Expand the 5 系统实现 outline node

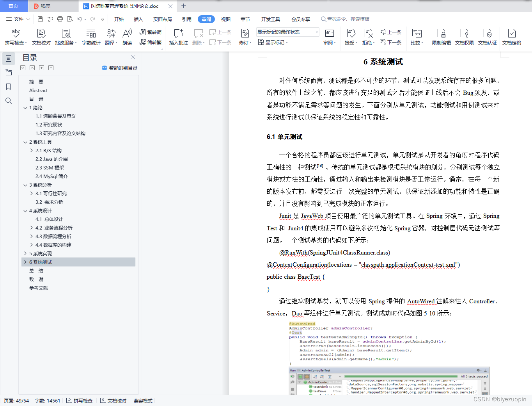click(x=25, y=254)
